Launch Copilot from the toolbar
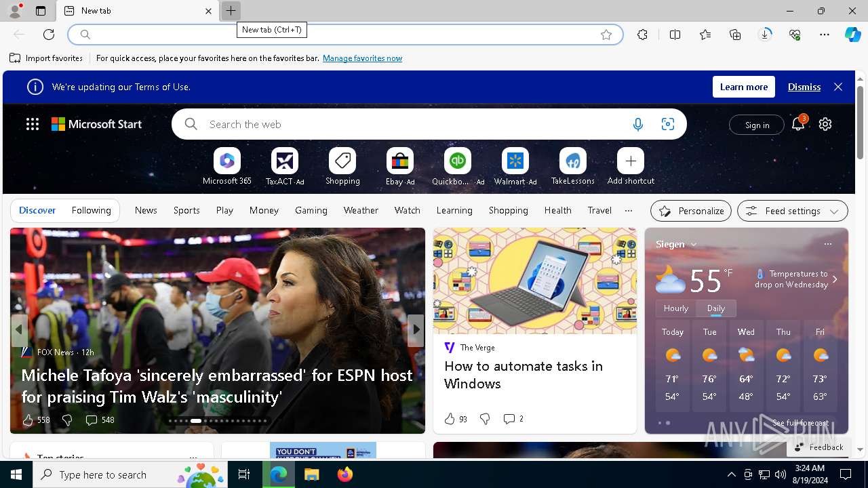Image resolution: width=868 pixels, height=488 pixels. tap(852, 35)
